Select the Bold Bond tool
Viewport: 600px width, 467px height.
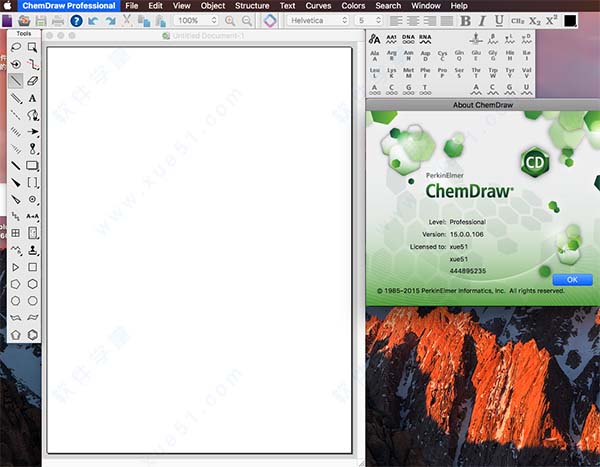pos(16,165)
